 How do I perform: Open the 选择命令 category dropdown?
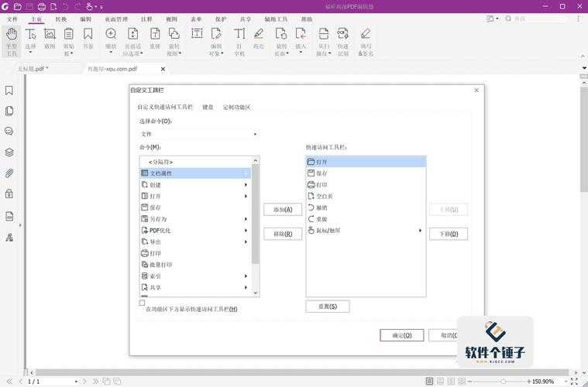[x=198, y=134]
